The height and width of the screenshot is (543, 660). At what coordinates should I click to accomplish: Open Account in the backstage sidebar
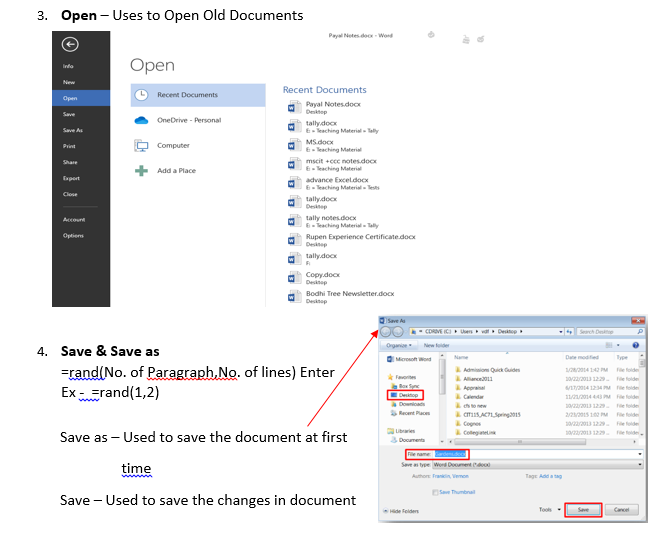(74, 219)
